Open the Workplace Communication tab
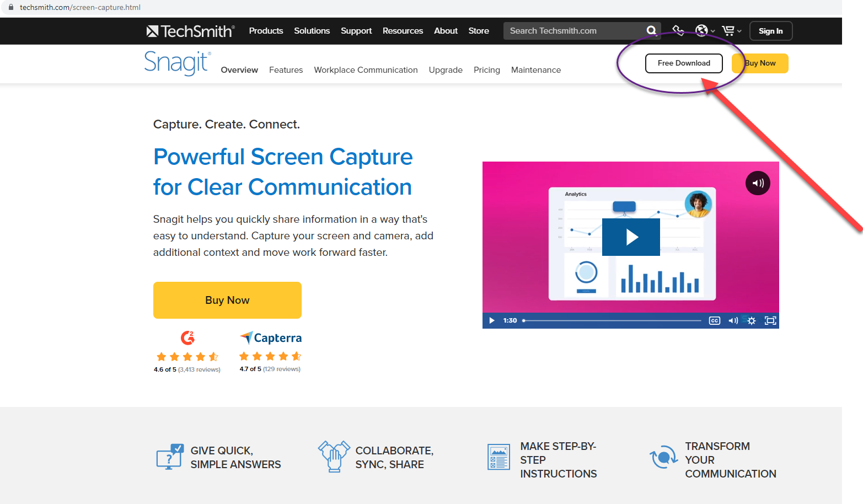Viewport: 863px width, 504px height. point(366,70)
